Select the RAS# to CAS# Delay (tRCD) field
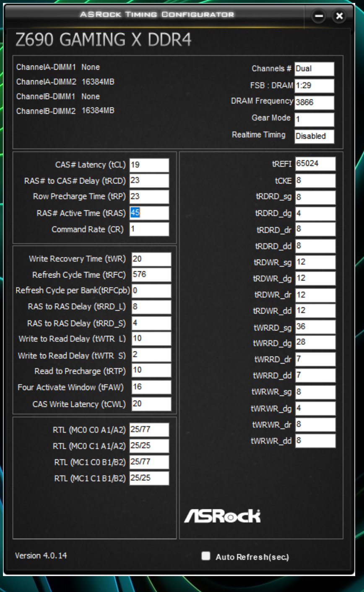 point(149,181)
